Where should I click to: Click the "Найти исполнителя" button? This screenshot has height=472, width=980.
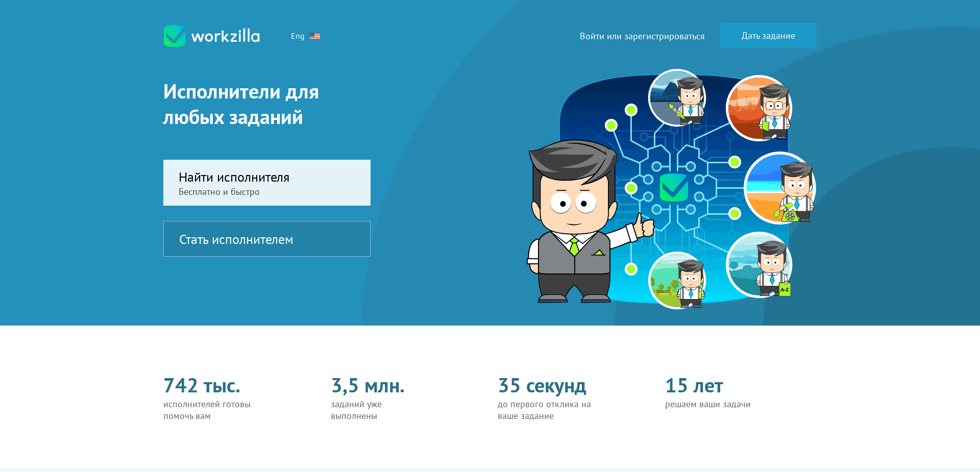tap(266, 183)
